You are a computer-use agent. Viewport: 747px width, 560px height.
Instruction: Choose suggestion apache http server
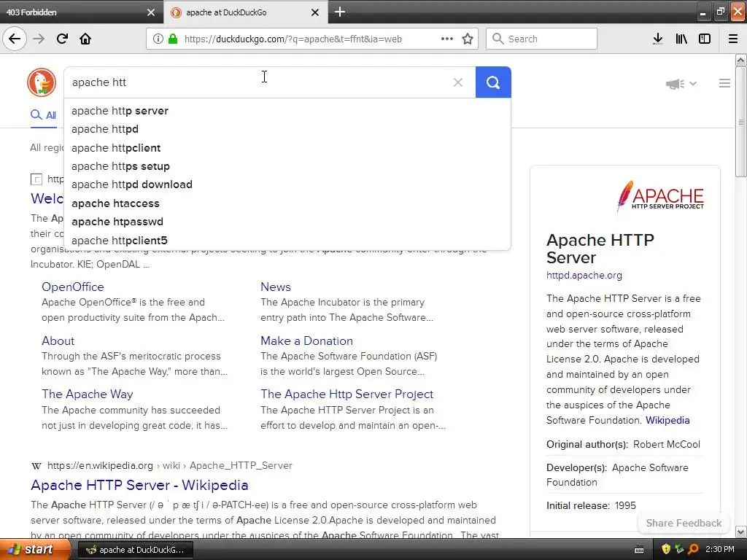(x=287, y=111)
